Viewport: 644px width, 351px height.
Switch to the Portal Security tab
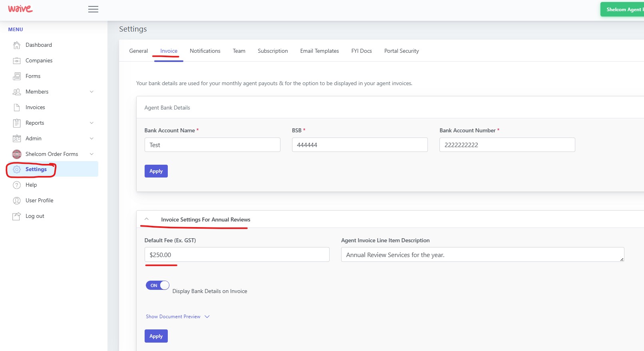click(402, 51)
